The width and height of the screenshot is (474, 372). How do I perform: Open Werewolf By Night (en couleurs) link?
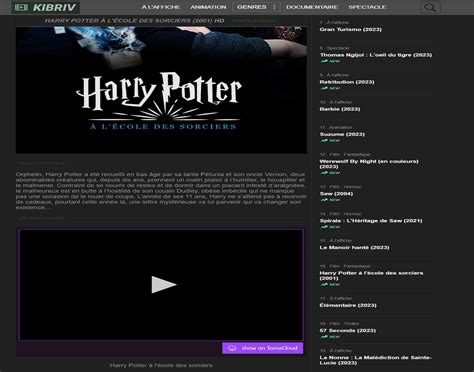(x=369, y=164)
